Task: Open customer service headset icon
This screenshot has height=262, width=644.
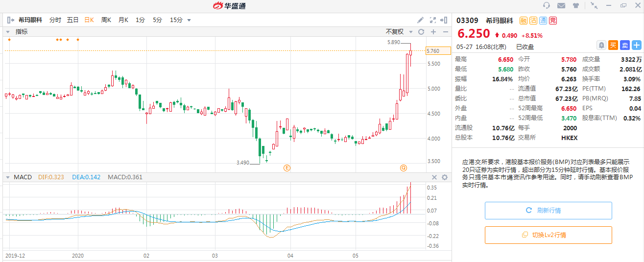Action: pyautogui.click(x=547, y=5)
